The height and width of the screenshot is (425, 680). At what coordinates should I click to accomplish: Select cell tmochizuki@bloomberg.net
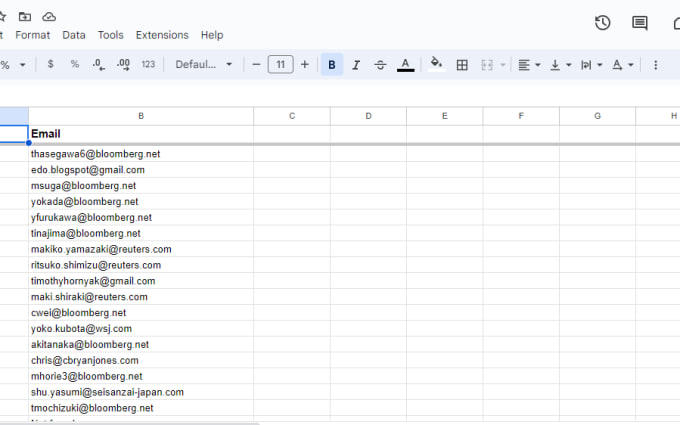(x=141, y=408)
